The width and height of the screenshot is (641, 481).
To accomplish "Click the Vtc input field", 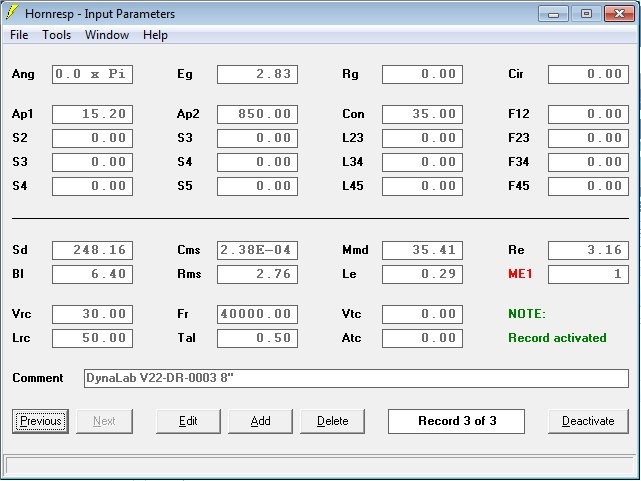I will tap(422, 314).
